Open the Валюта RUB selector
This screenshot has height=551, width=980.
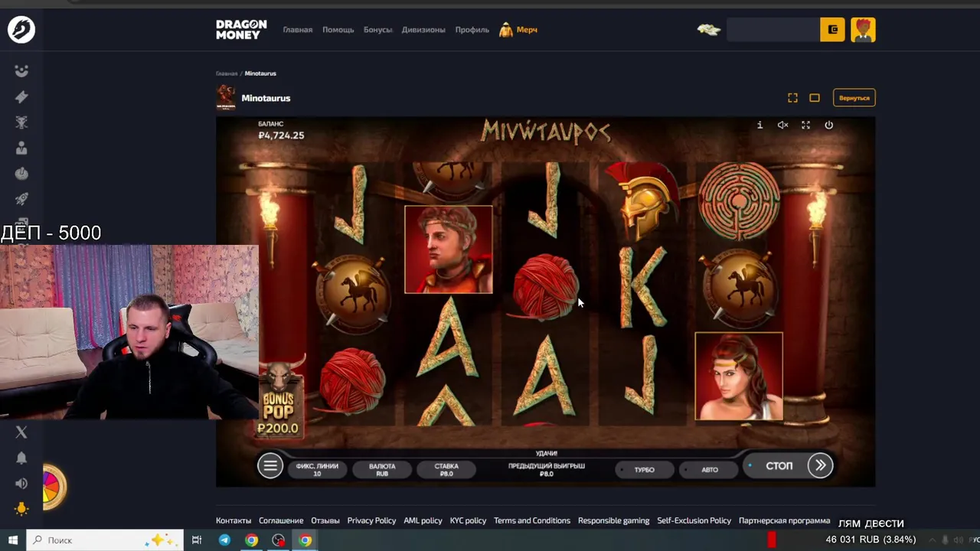382,469
